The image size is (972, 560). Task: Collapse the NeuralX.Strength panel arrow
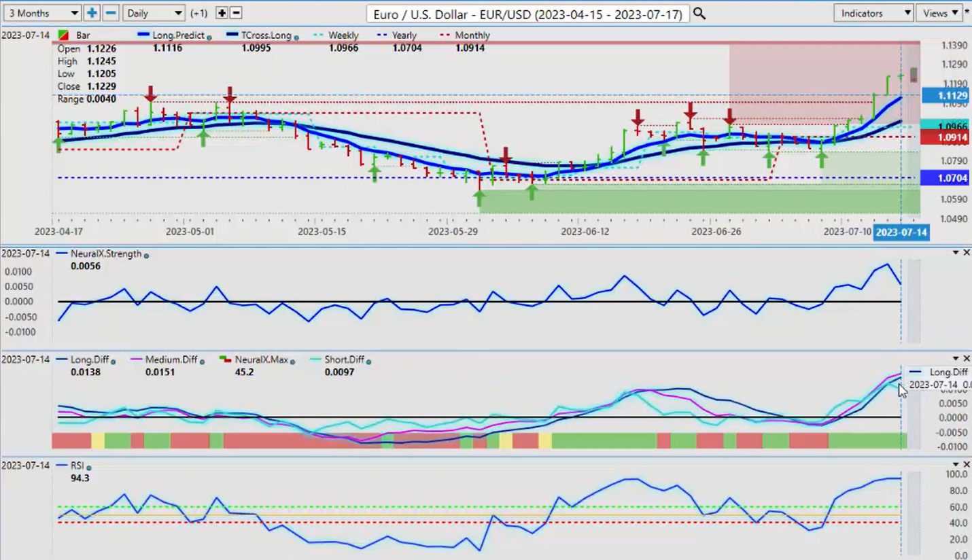click(x=956, y=253)
